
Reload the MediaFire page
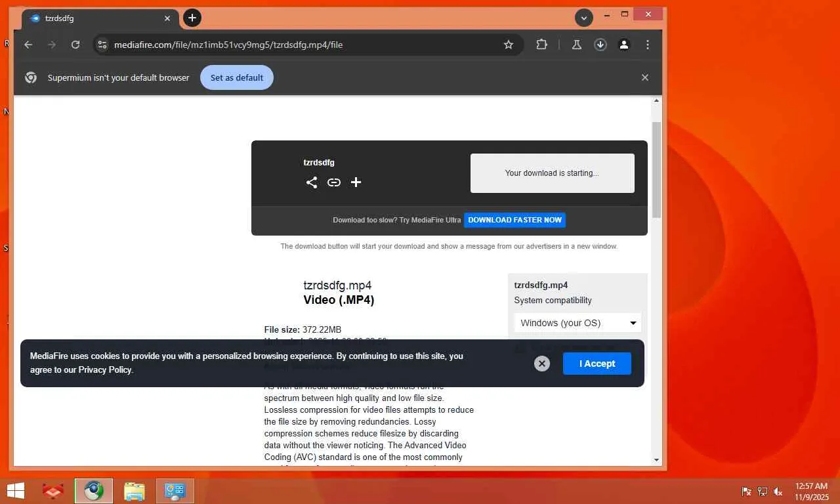pyautogui.click(x=75, y=45)
